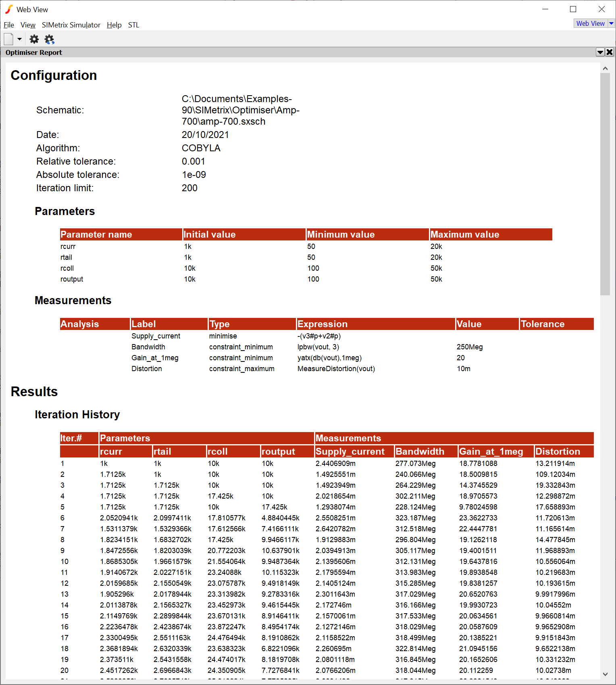The width and height of the screenshot is (616, 685).
Task: Close the Optimiser Report panel
Action: pyautogui.click(x=610, y=52)
